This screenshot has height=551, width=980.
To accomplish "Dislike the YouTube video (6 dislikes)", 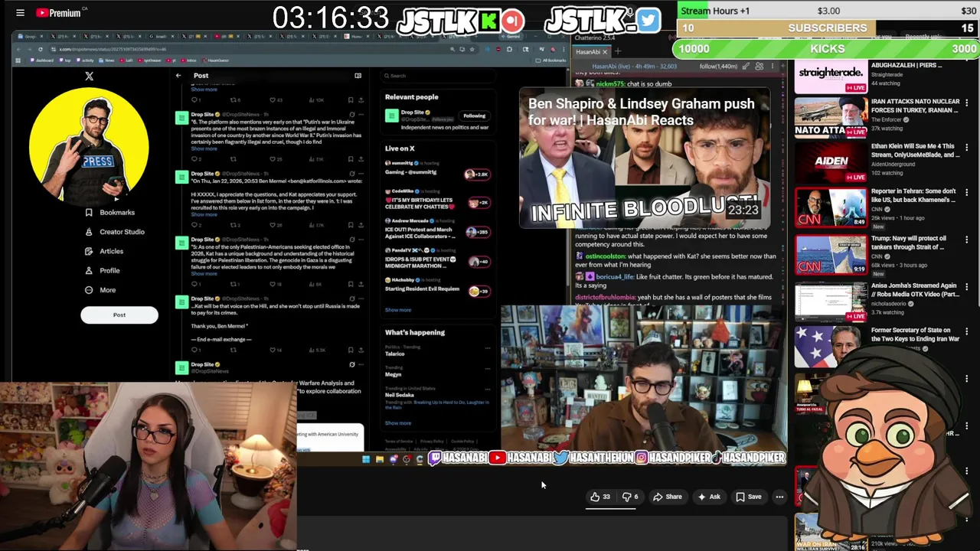I will [x=630, y=497].
